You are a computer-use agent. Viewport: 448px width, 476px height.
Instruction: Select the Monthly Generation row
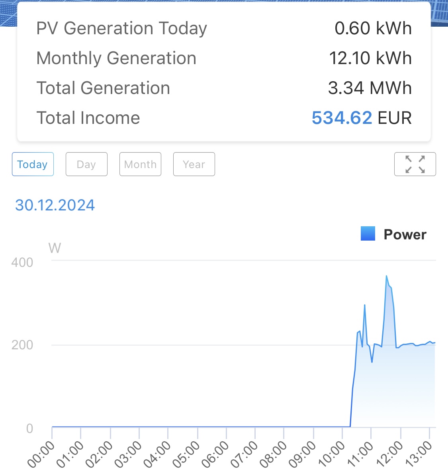point(224,58)
